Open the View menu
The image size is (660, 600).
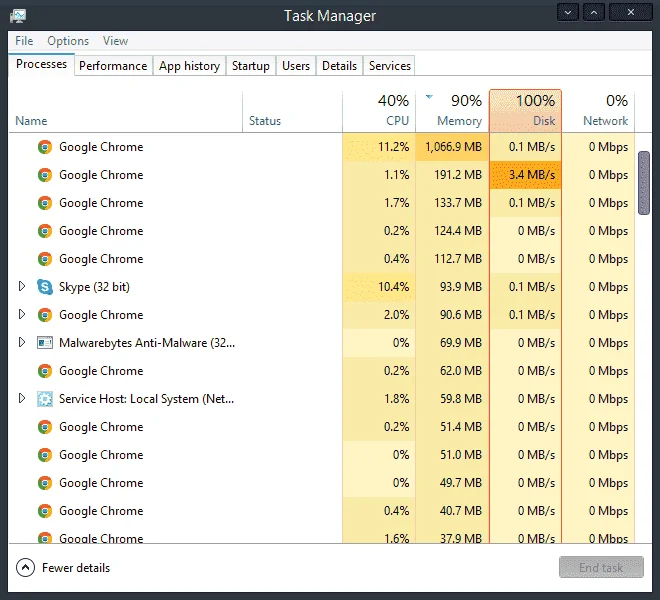(x=115, y=41)
